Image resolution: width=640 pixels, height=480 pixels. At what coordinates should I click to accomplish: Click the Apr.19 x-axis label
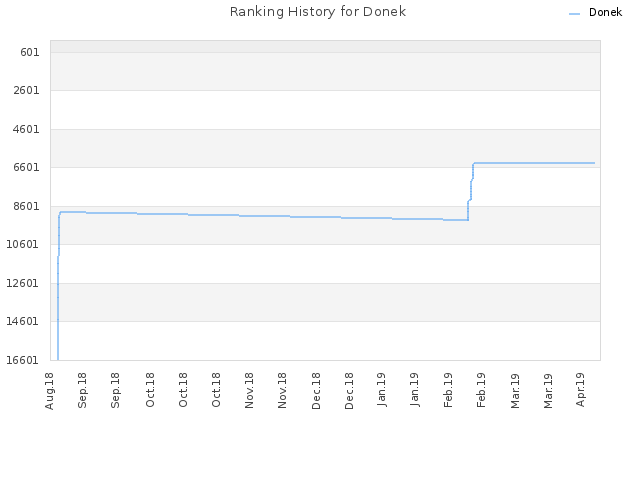point(580,389)
